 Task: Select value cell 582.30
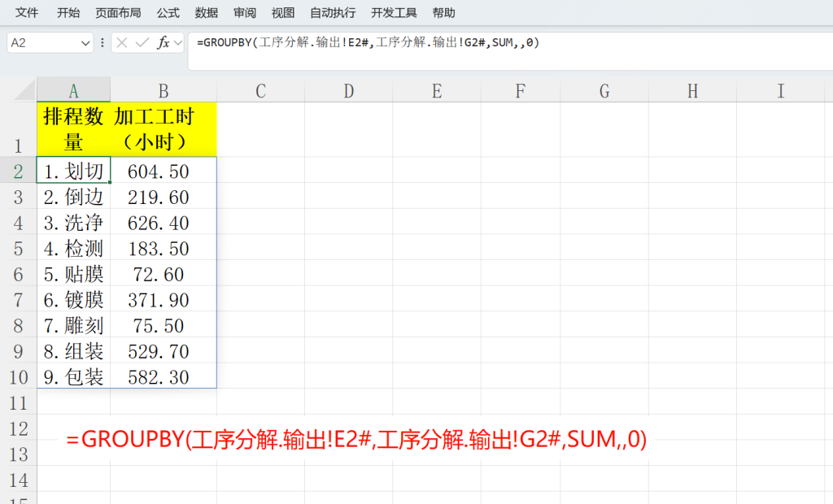164,376
